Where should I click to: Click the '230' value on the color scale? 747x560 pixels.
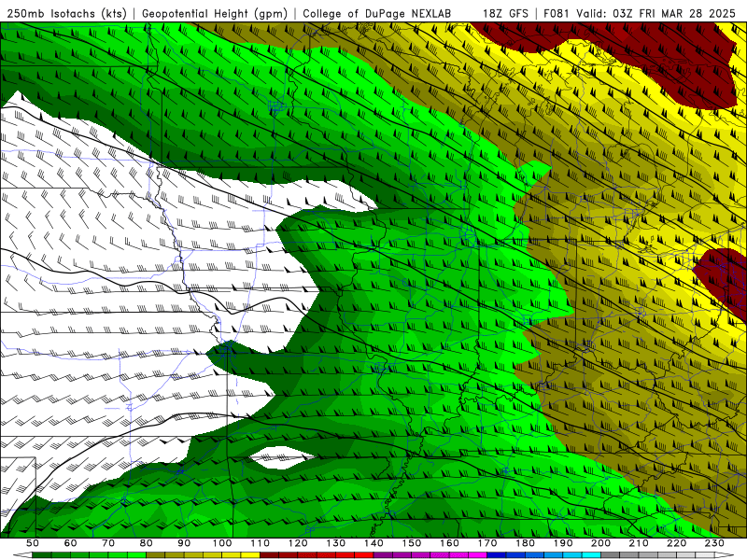(714, 543)
